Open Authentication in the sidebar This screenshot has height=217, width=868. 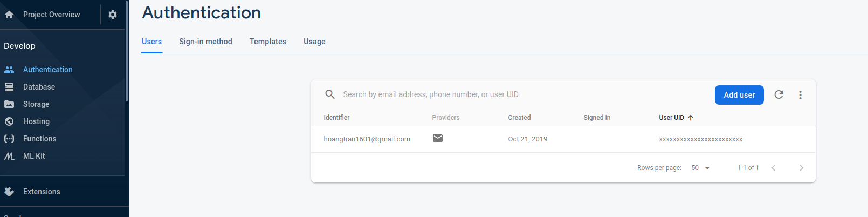[47, 70]
